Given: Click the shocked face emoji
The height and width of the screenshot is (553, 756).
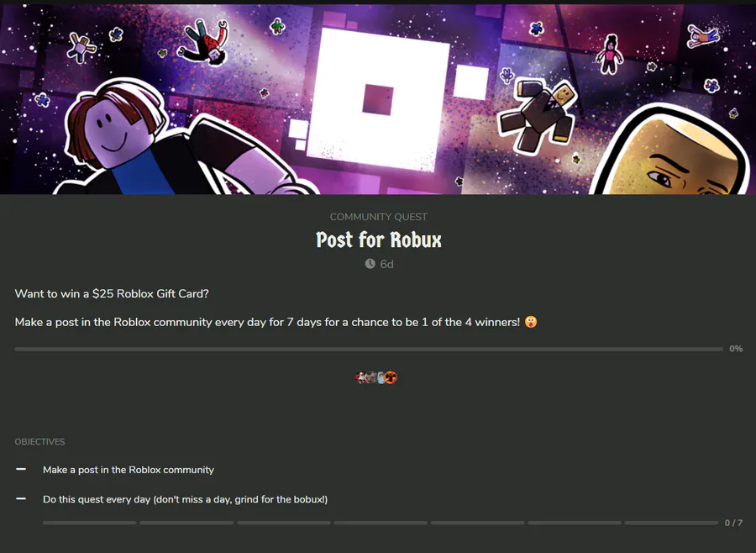Looking at the screenshot, I should tap(531, 322).
